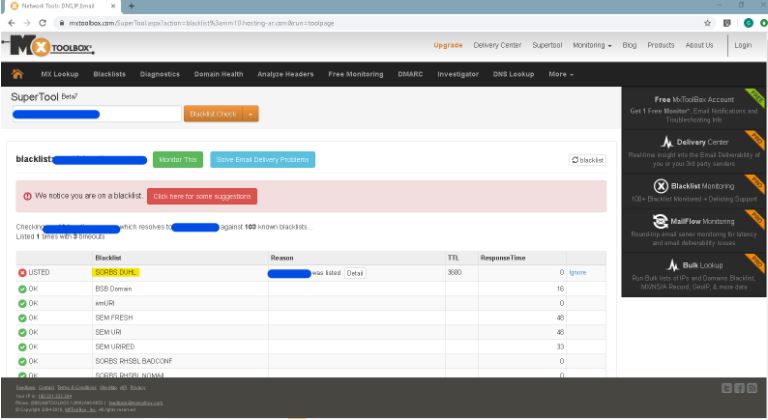Select MX Lookup in black menu bar
This screenshot has height=420, width=768.
[60, 74]
